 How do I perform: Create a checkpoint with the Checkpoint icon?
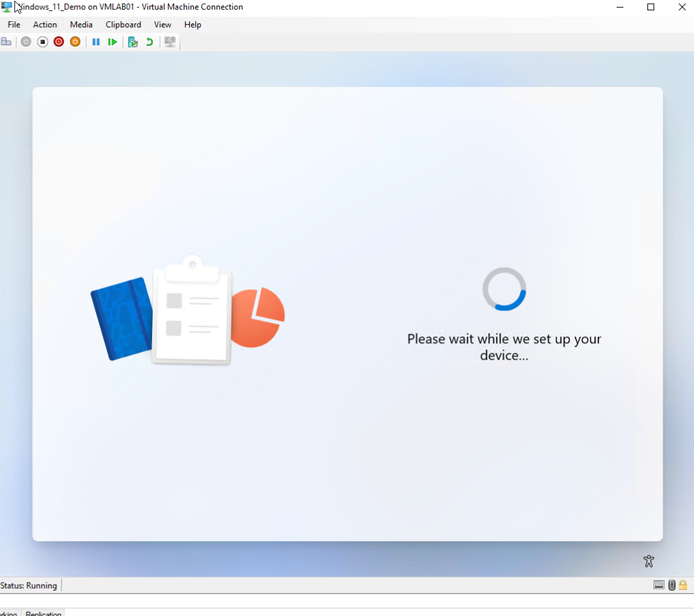(132, 41)
